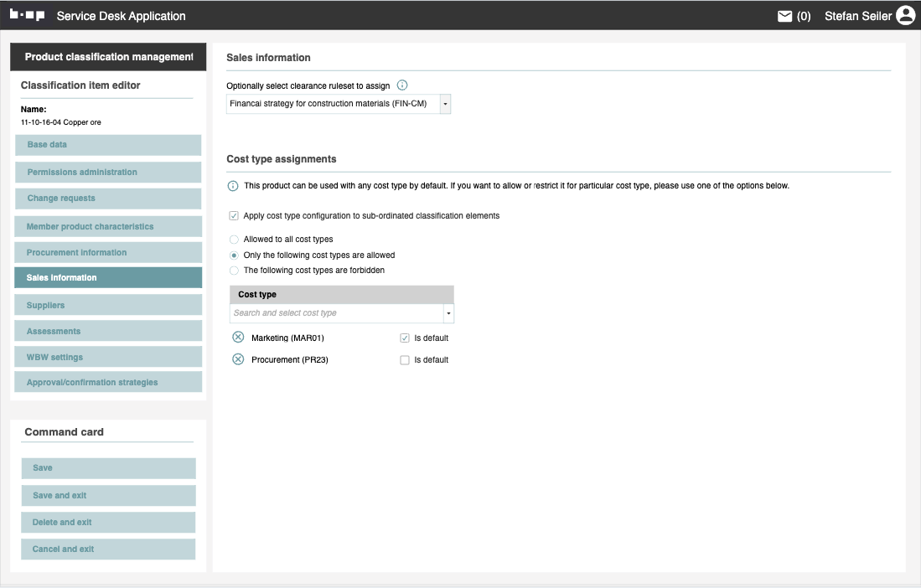The height and width of the screenshot is (588, 921).
Task: Open the mail inbox envelope icon
Action: point(784,16)
